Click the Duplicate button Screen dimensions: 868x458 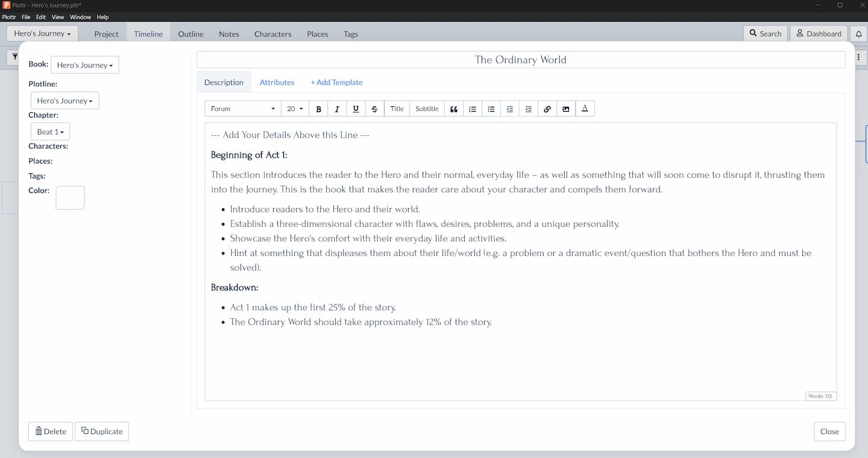click(x=102, y=431)
